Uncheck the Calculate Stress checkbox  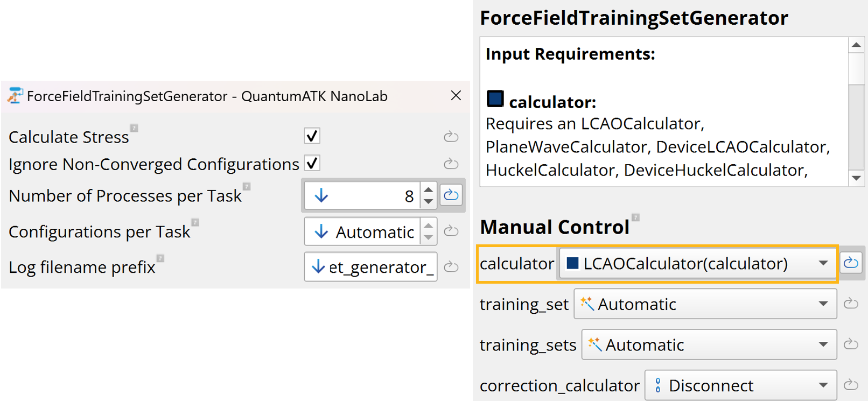tap(312, 136)
